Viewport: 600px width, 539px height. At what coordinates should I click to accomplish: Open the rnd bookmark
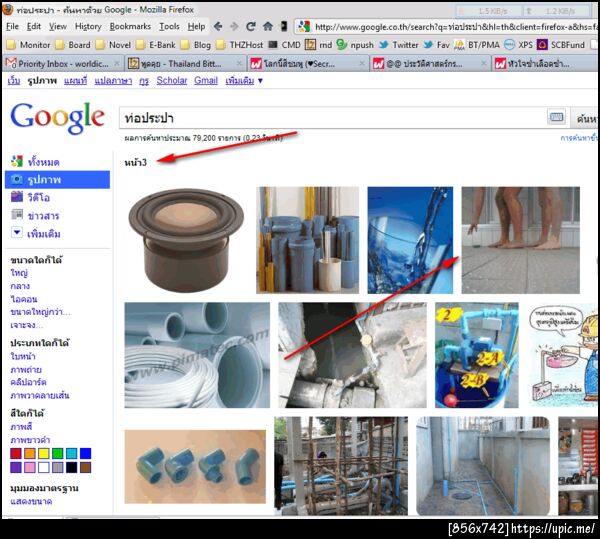(x=318, y=45)
